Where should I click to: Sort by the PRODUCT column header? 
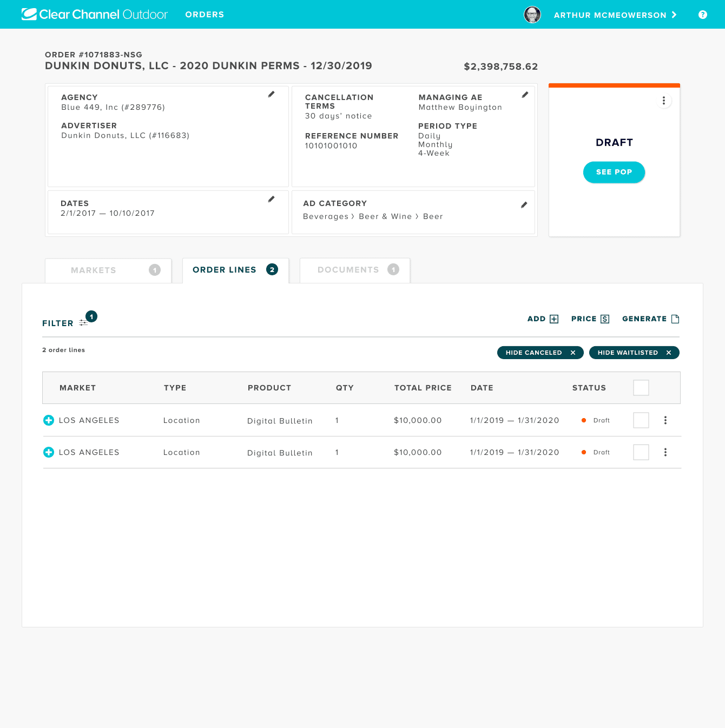269,388
